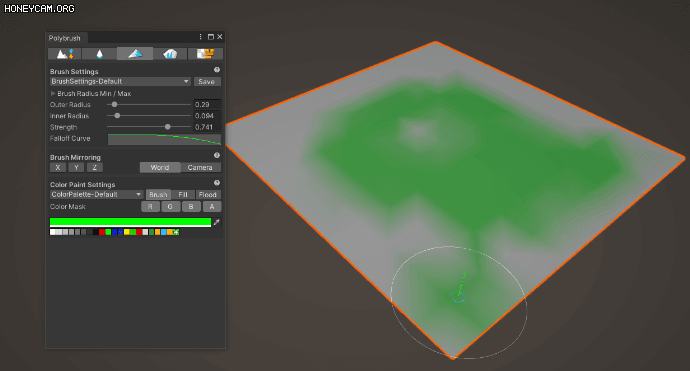Viewport: 690px width, 371px height.
Task: Pick the white palette swatch
Action: pos(53,232)
